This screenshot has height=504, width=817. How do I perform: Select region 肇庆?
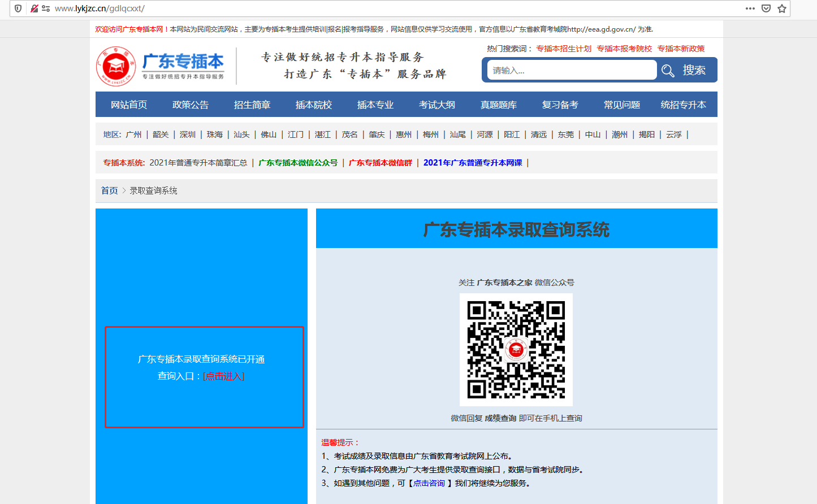(x=377, y=134)
